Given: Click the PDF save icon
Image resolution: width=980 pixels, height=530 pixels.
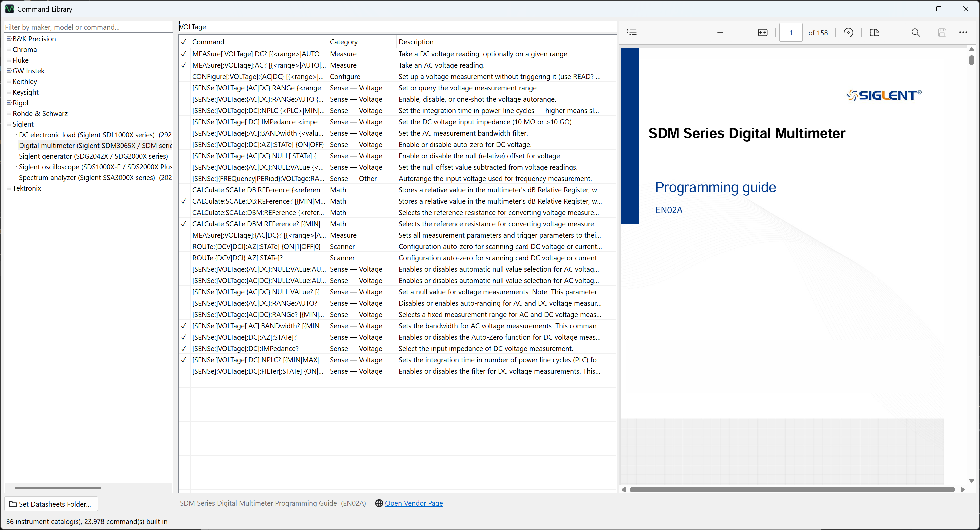Looking at the screenshot, I should coord(942,33).
